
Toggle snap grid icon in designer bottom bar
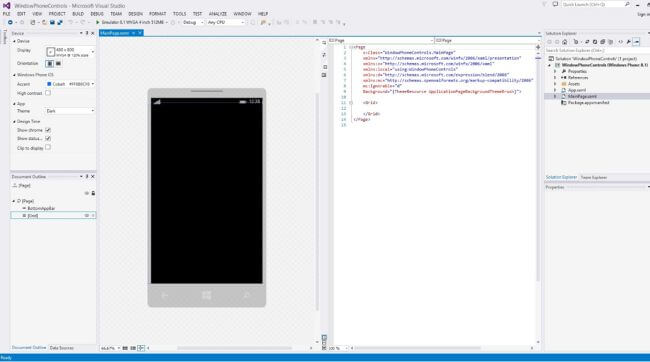[125, 348]
